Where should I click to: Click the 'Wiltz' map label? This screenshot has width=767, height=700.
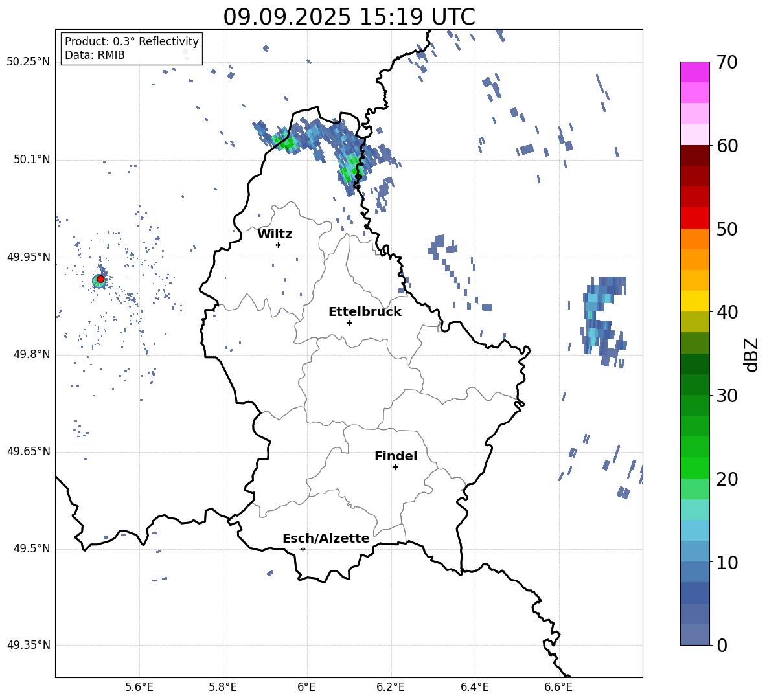pyautogui.click(x=275, y=234)
